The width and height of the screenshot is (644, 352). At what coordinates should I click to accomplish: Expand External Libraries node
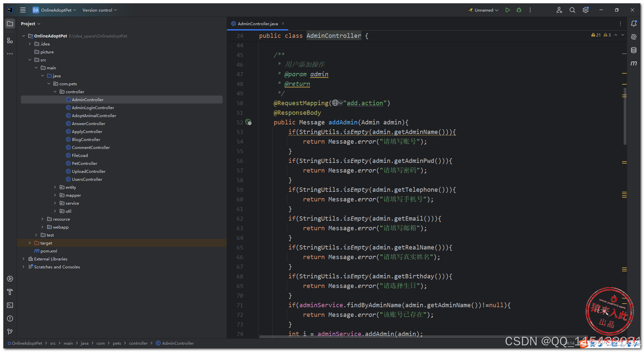click(23, 259)
